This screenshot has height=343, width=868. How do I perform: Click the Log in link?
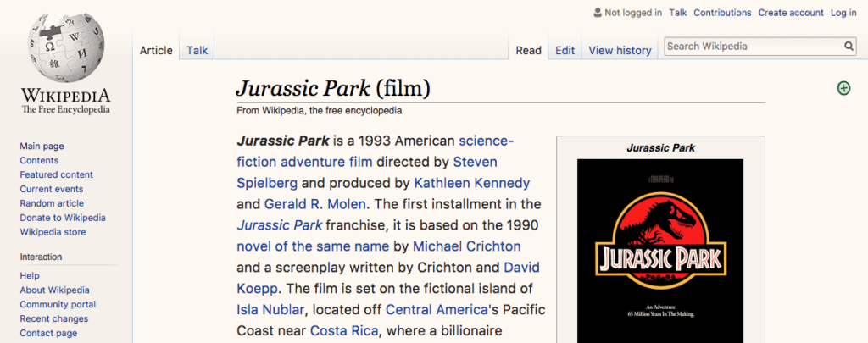pyautogui.click(x=843, y=13)
